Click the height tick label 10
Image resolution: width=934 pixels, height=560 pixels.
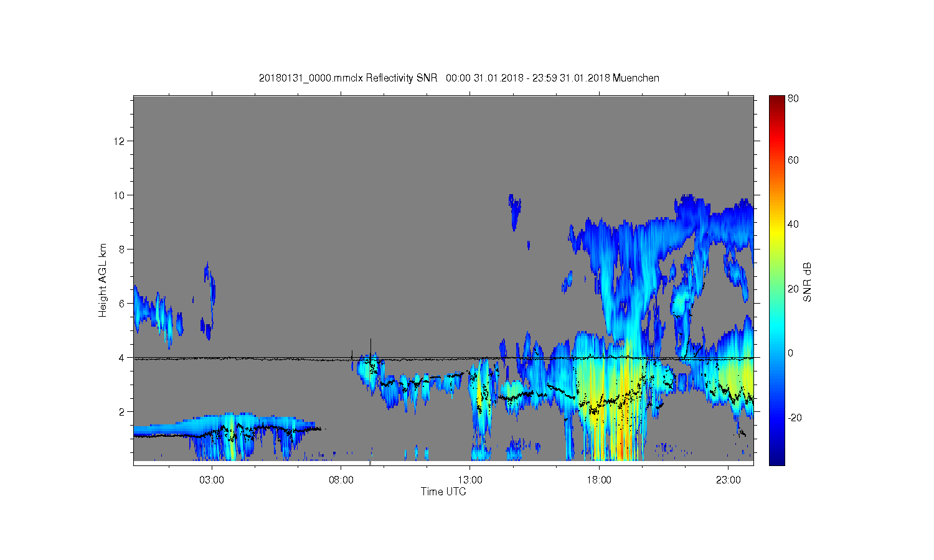point(119,195)
